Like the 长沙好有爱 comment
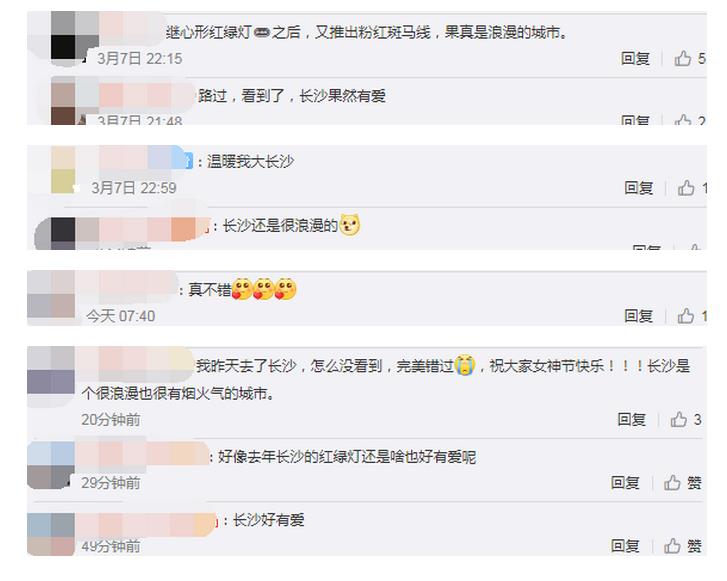This screenshot has width=727, height=581. [x=682, y=546]
